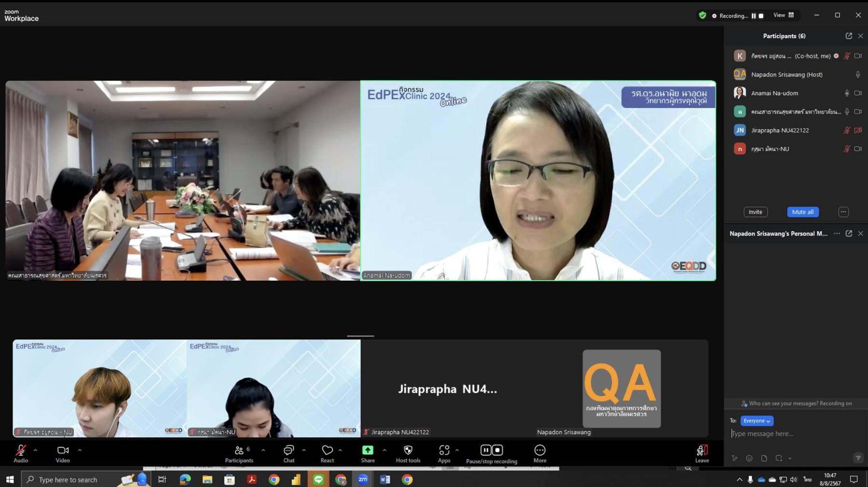Expand audio options caret next to Audio
Screen dimensions: 868x487
35,450
